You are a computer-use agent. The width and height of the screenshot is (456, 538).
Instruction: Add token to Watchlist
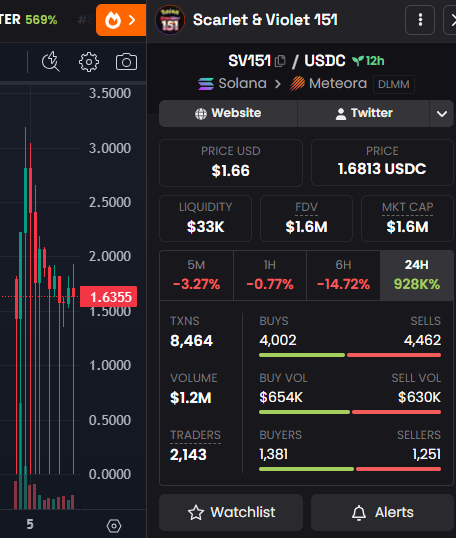tap(231, 512)
